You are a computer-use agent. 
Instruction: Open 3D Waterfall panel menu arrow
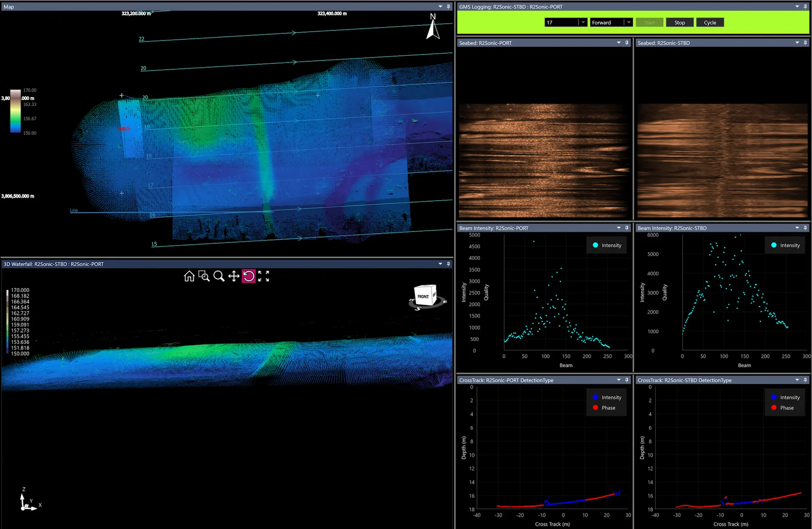440,264
